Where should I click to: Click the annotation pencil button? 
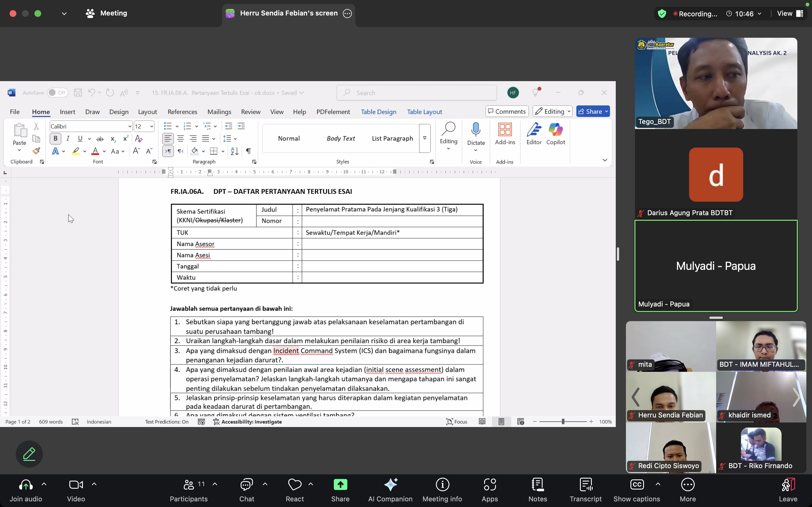pos(29,454)
